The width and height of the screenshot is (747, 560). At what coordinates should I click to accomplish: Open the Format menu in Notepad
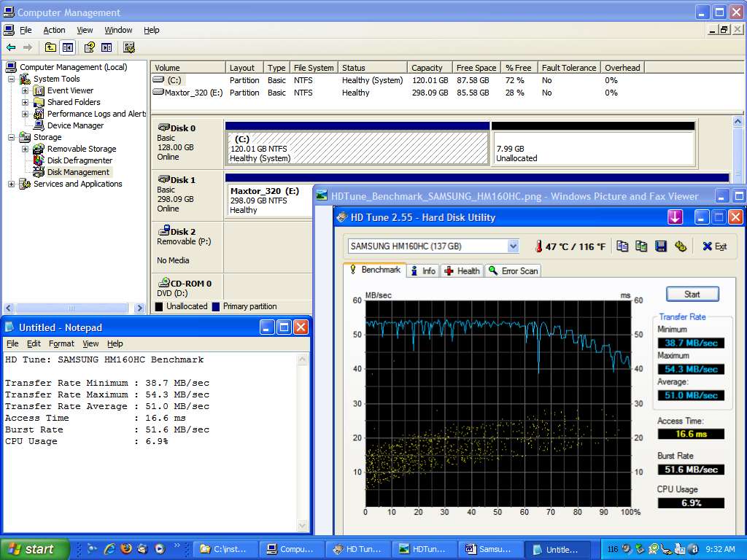61,343
